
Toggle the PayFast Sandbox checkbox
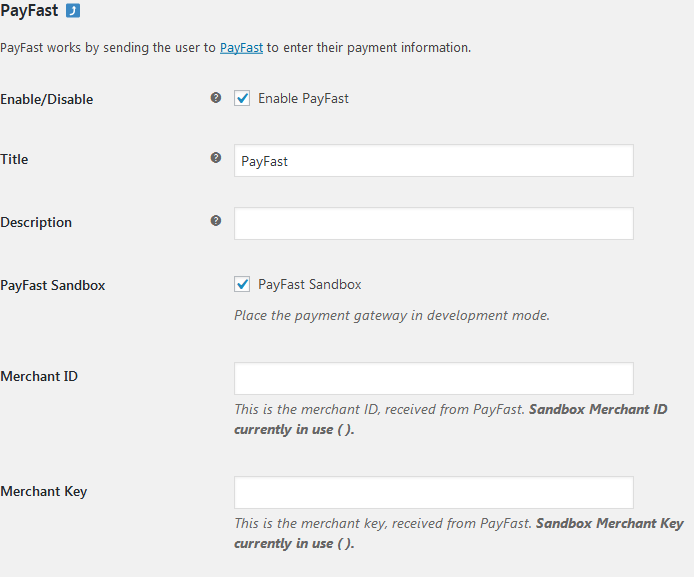point(242,284)
